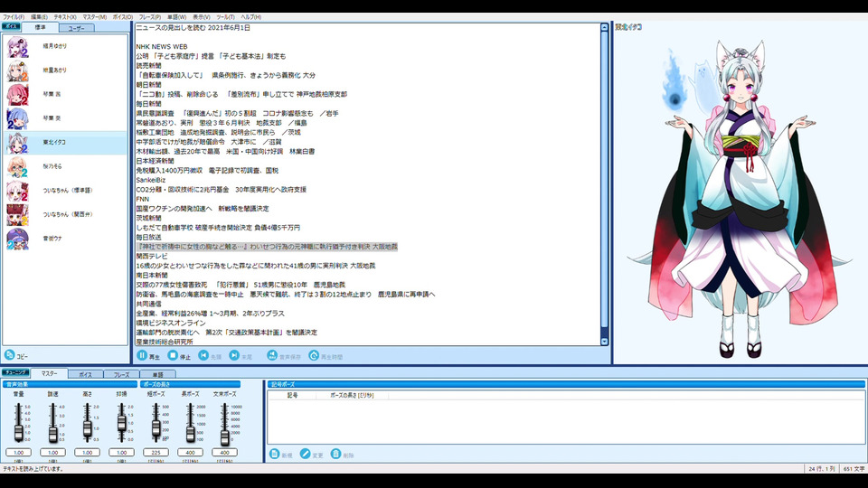The height and width of the screenshot is (488, 868).
Task: Click the highlighted 大阪地裁 text line
Action: coord(267,246)
